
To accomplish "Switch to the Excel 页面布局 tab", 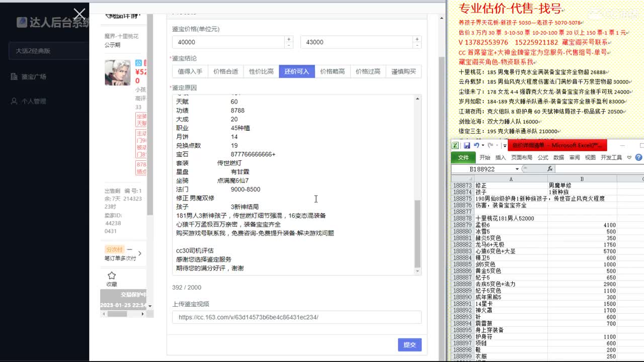I will point(522,157).
